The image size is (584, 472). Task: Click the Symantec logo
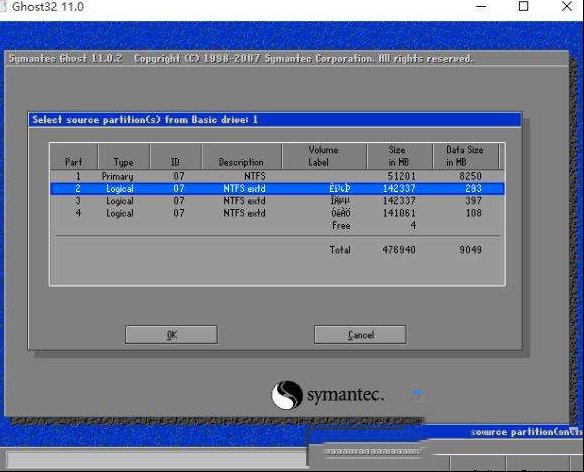tap(327, 395)
